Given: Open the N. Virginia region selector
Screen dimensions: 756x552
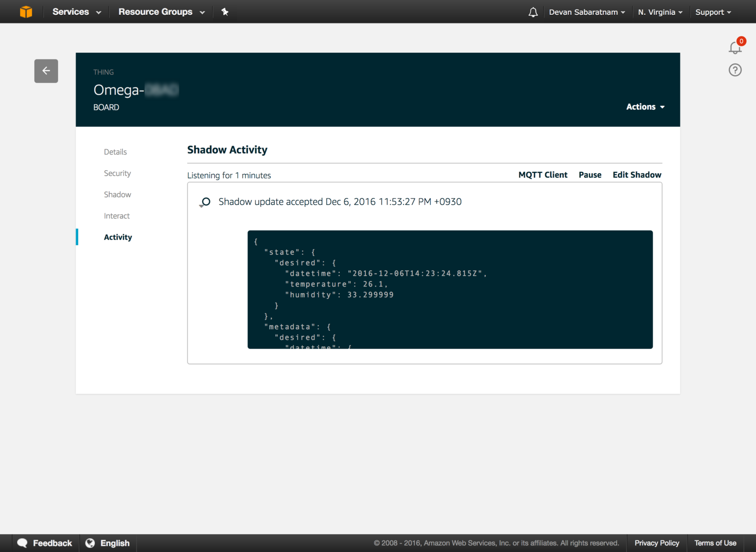Looking at the screenshot, I should tap(660, 12).
